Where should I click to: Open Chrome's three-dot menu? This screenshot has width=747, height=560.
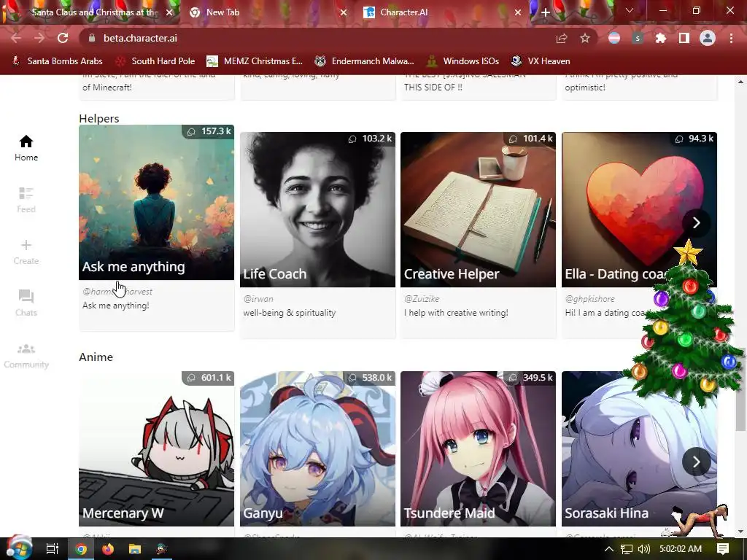coord(731,38)
